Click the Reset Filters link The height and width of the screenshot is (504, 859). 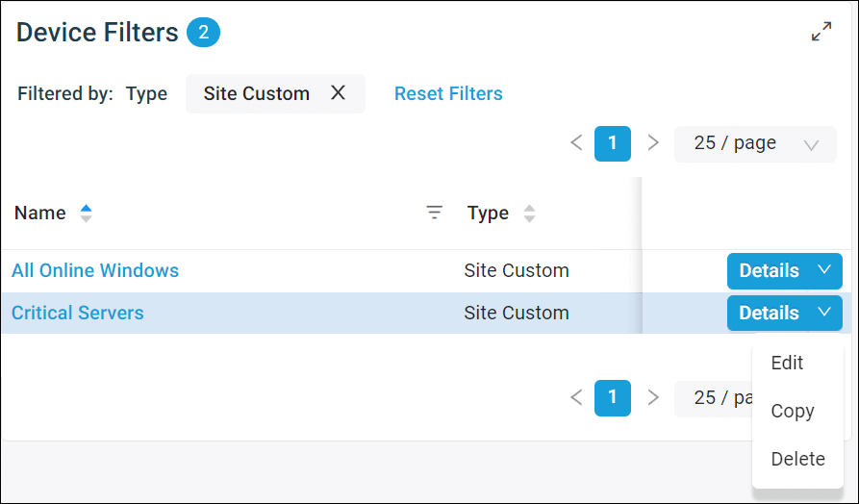point(448,93)
